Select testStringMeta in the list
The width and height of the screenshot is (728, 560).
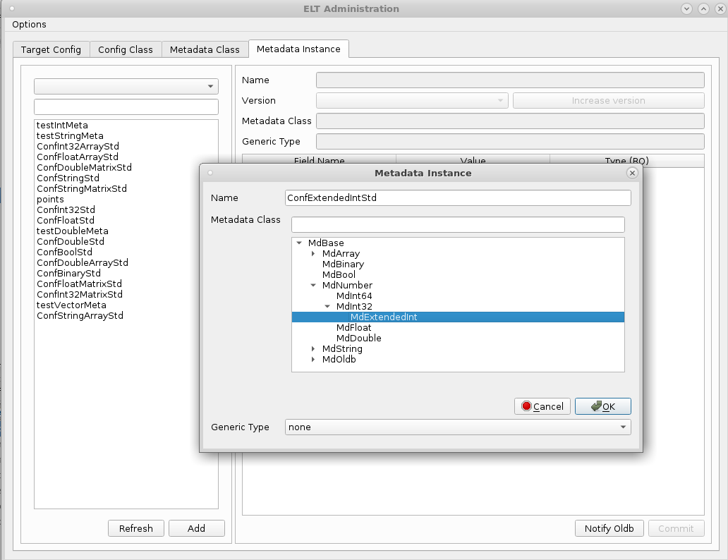pyautogui.click(x=70, y=136)
